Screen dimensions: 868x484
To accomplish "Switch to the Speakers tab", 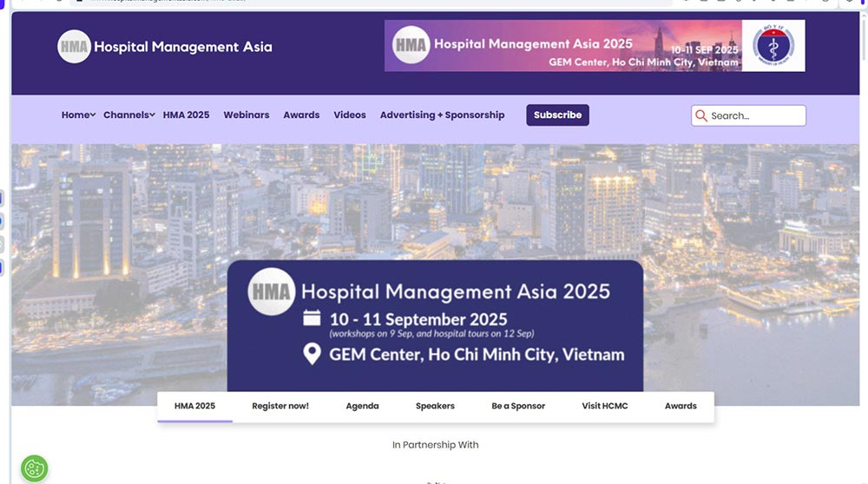I will tap(435, 406).
